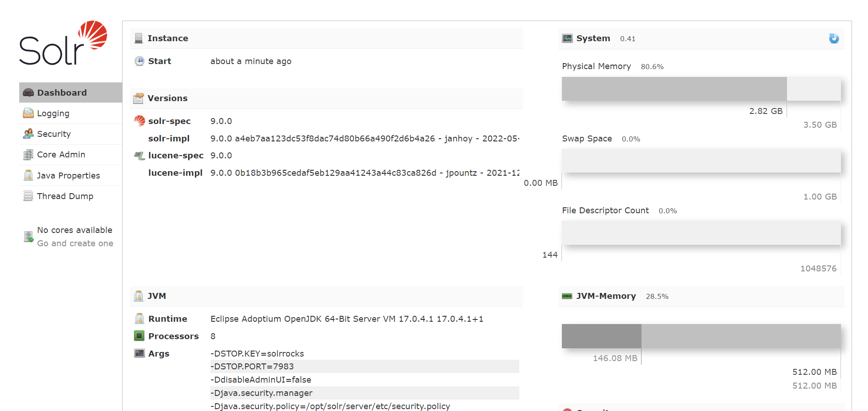
Task: Click the solr-spec sun icon
Action: coord(139,121)
